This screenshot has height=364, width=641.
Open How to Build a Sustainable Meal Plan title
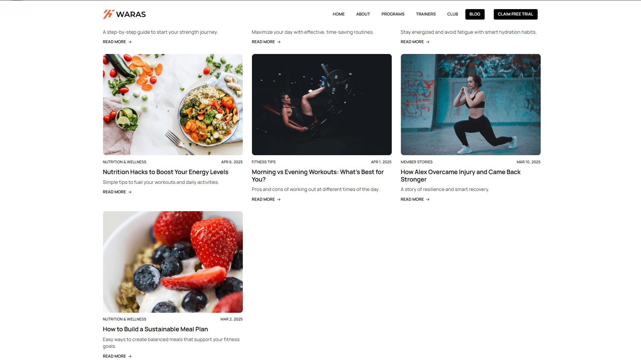(x=155, y=329)
